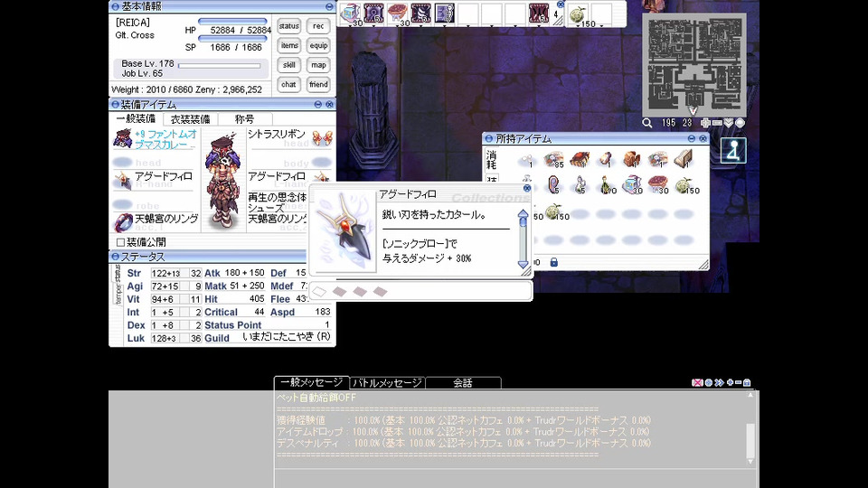Toggle the 装備公開 checkbox
The height and width of the screenshot is (488, 868).
click(120, 242)
